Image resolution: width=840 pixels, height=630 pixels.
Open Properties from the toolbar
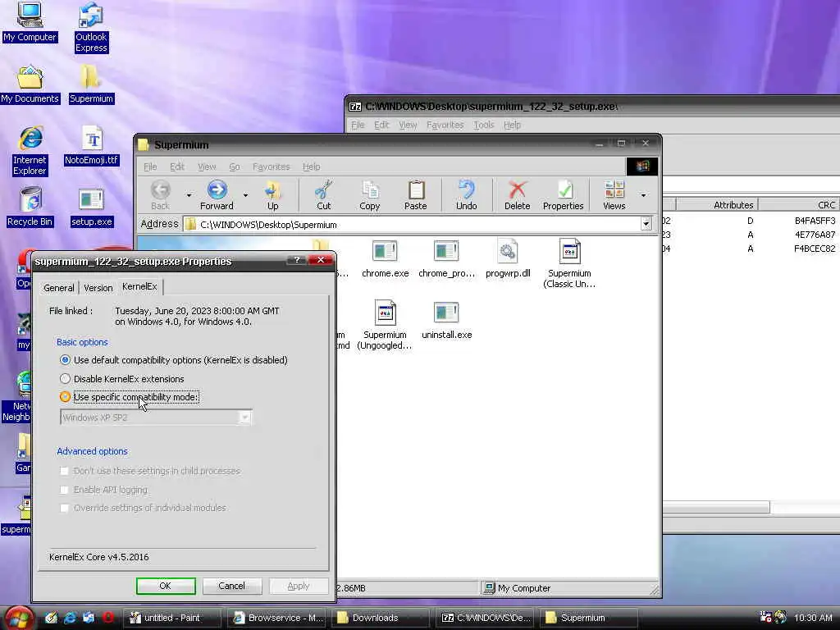coord(563,195)
